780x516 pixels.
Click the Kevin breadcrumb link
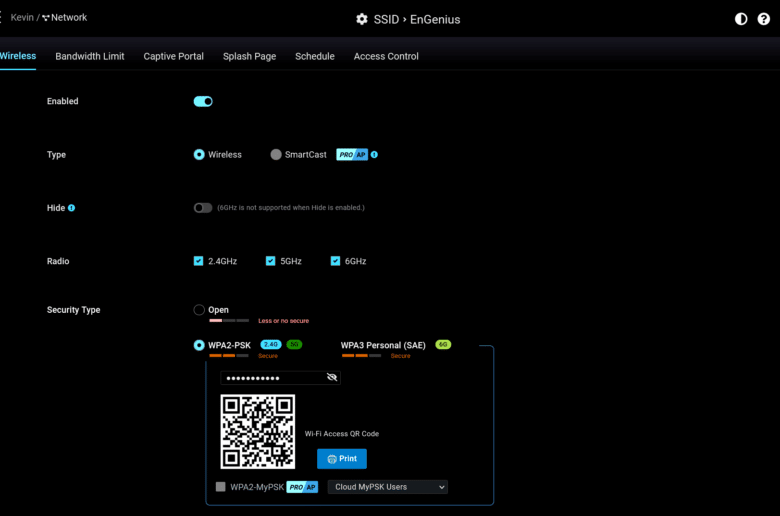(22, 17)
